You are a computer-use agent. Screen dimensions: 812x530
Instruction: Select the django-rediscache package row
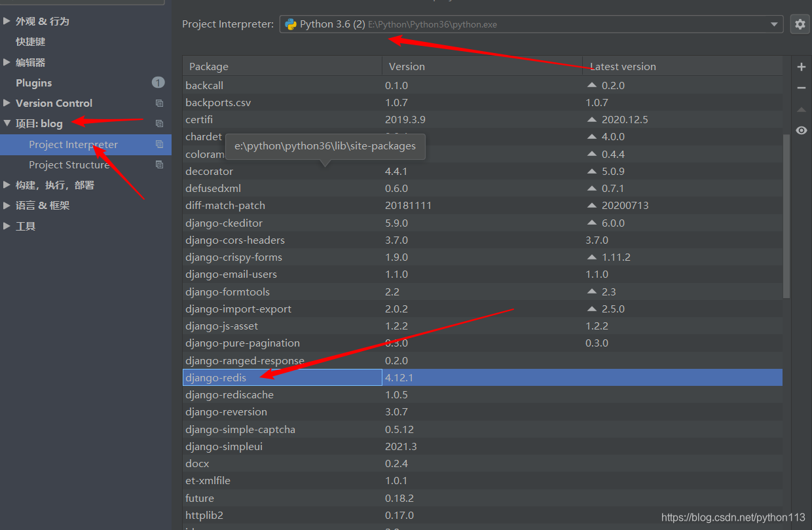pos(483,394)
